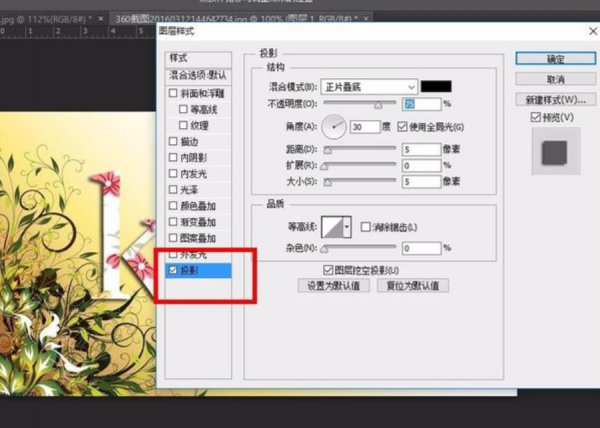The height and width of the screenshot is (428, 600).
Task: Click the 扩展 slider track
Action: [x=360, y=164]
